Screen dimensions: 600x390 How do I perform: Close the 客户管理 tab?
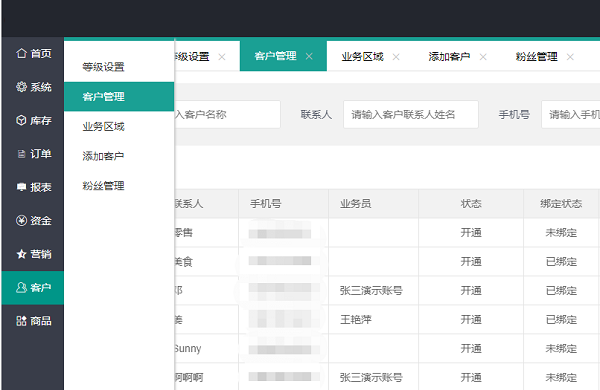click(309, 57)
